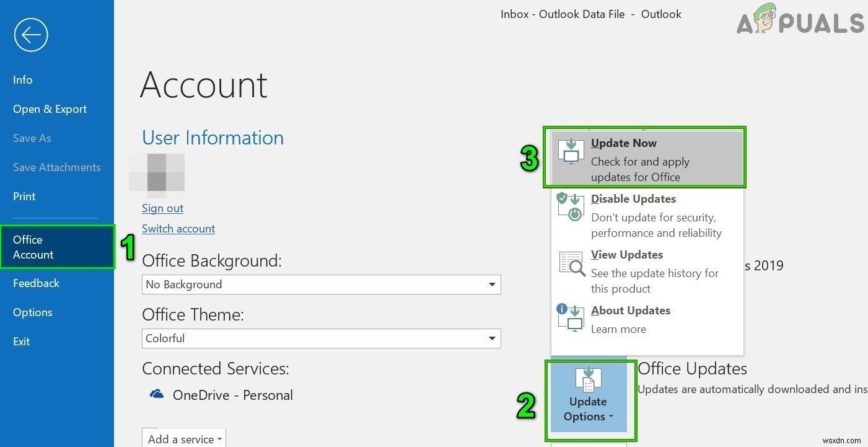Open the Open & Export section
Image resolution: width=868 pixels, height=447 pixels.
[x=50, y=108]
